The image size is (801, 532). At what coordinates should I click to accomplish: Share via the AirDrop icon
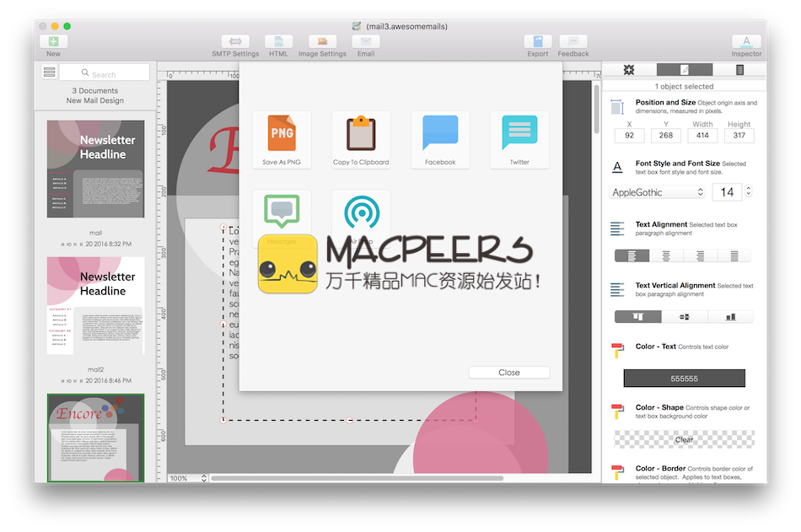[362, 212]
